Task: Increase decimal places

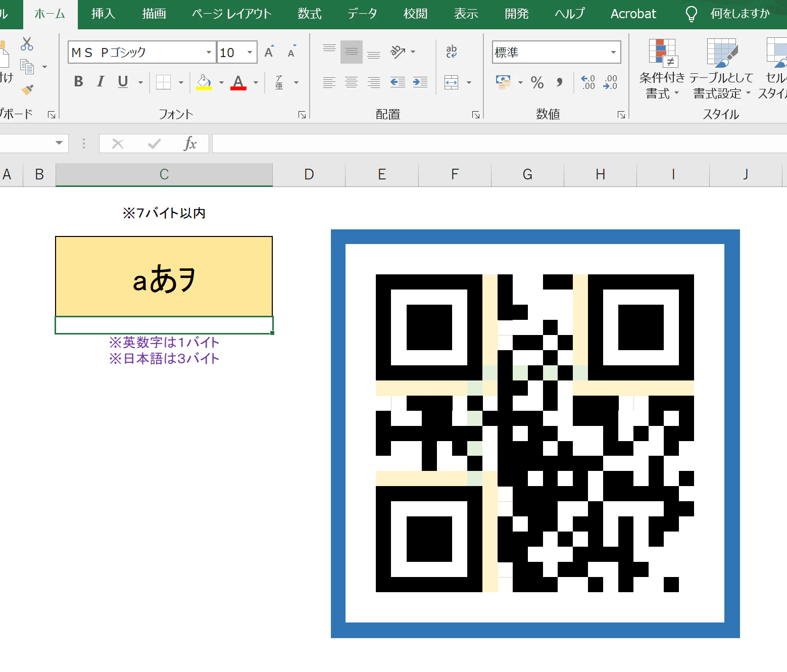Action: click(588, 82)
